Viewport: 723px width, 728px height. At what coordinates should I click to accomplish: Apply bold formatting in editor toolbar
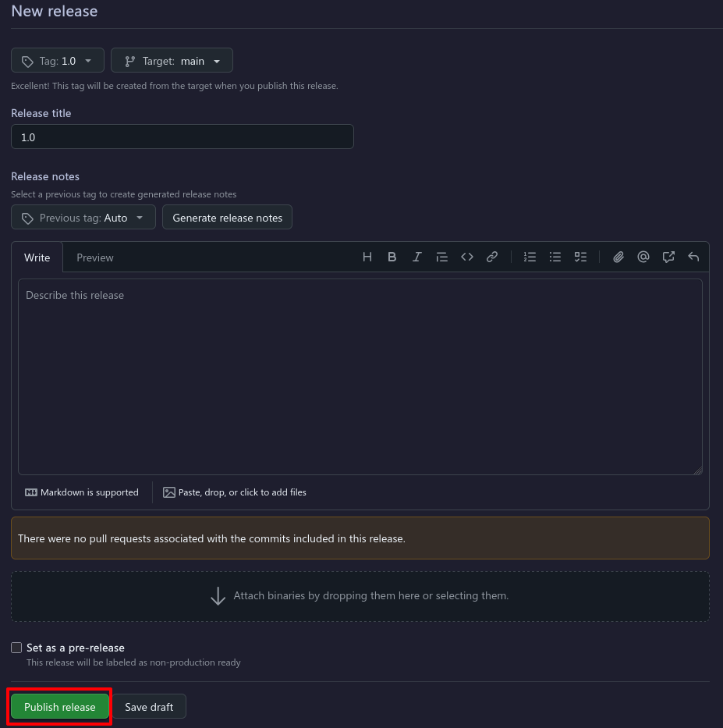coord(392,257)
